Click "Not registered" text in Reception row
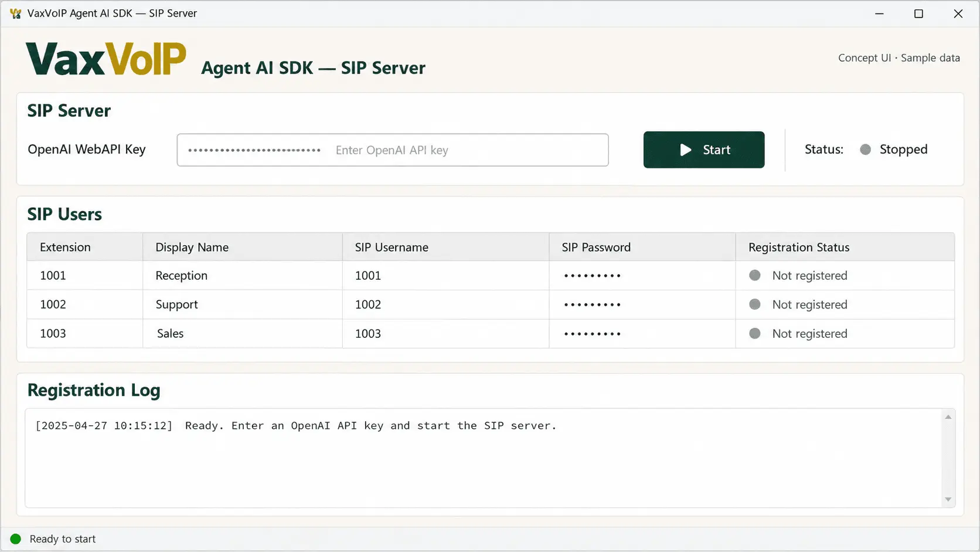This screenshot has height=552, width=980. 809,276
